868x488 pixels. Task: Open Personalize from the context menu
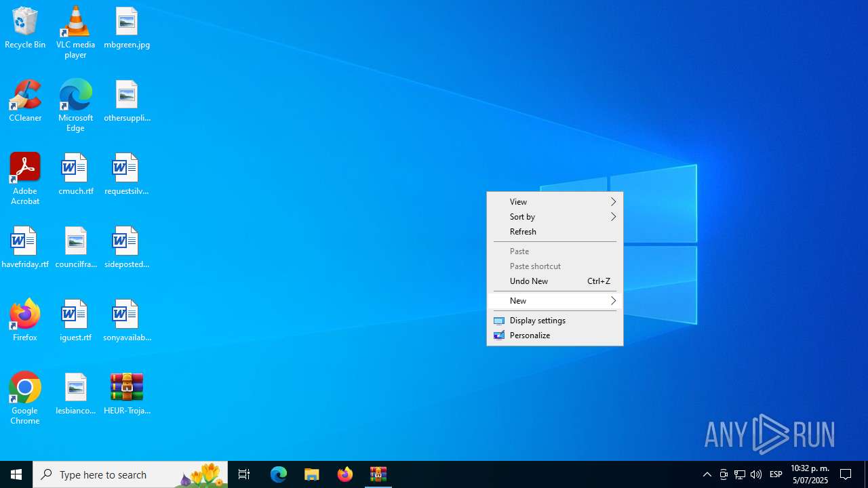click(x=555, y=335)
